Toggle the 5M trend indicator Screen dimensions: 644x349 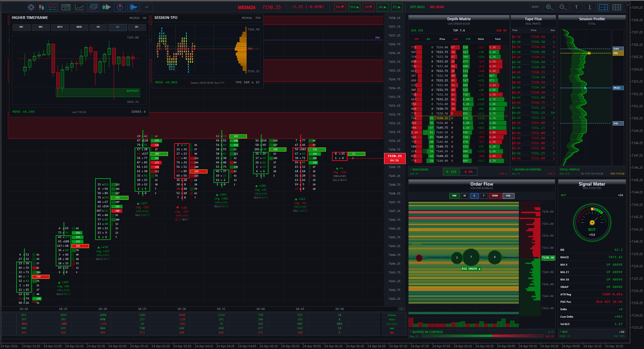(340, 7)
